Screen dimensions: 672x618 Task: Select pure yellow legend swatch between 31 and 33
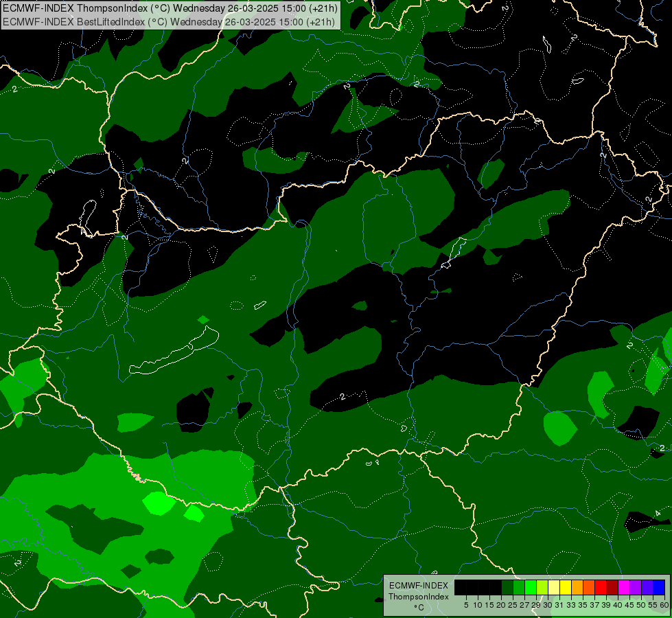coord(566,587)
